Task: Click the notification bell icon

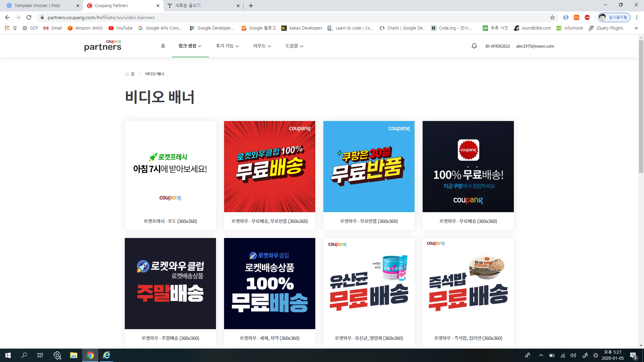Action: pos(474,46)
